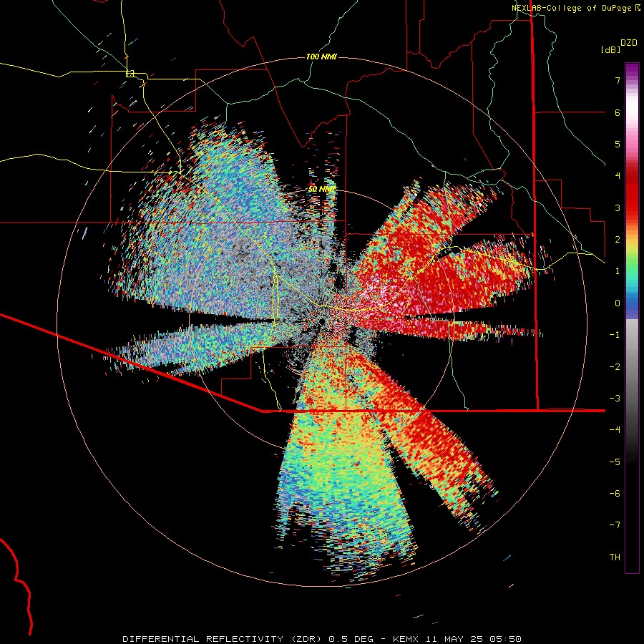Click the 11 MAY 25 date in footer

[454, 639]
